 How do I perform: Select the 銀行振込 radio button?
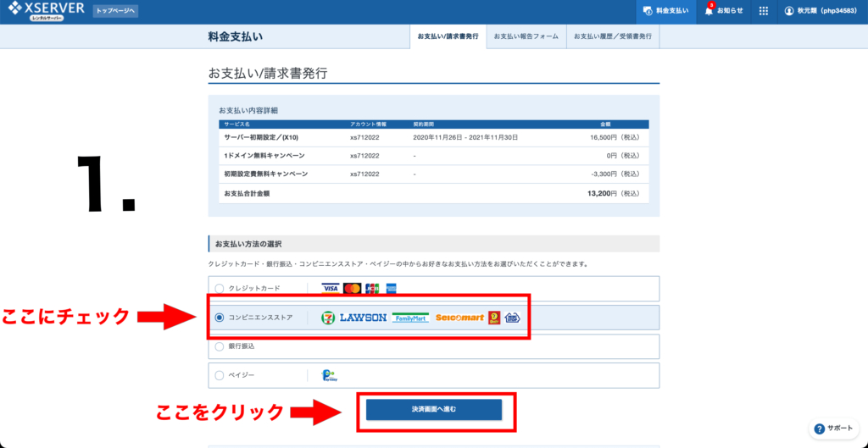(220, 346)
